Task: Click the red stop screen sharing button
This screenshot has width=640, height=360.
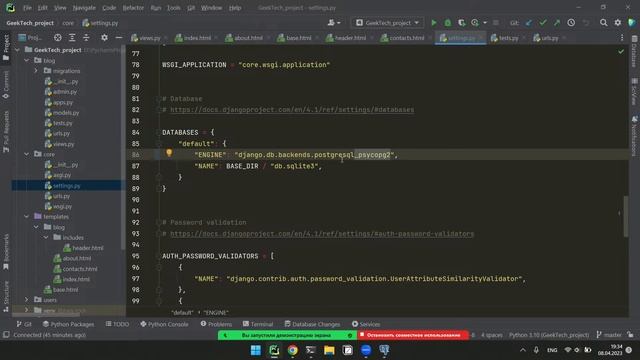Action: [413, 335]
